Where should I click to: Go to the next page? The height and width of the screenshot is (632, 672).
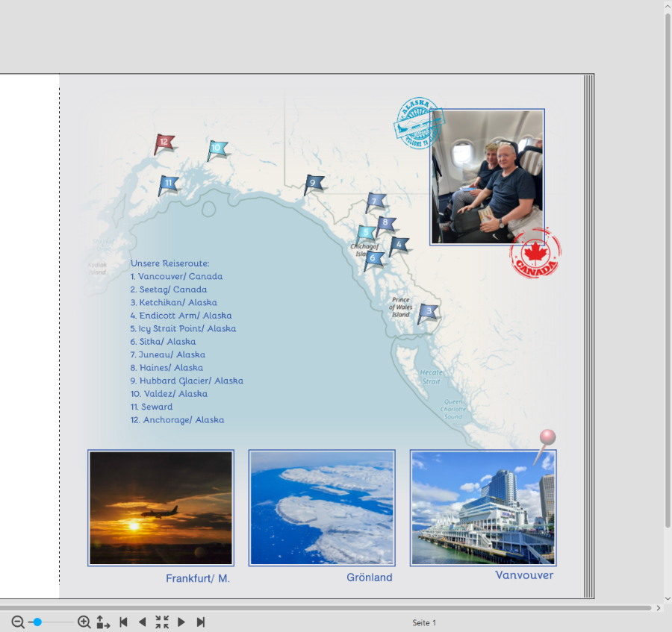click(181, 622)
